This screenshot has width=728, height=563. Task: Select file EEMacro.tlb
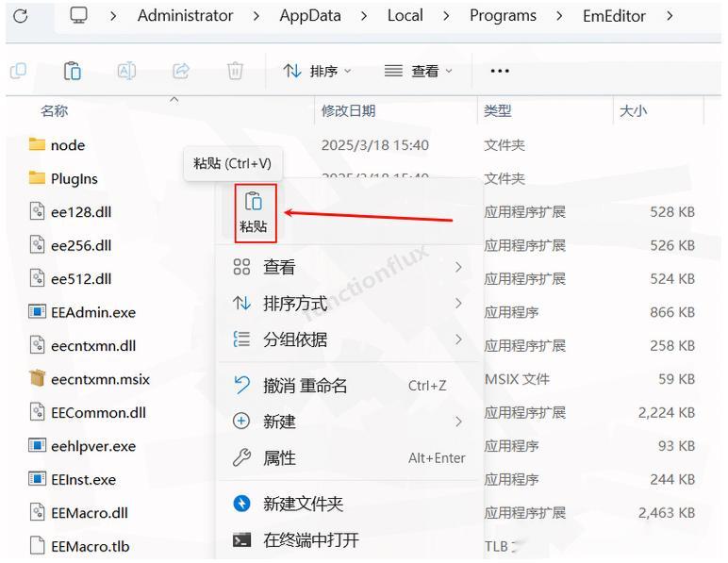pos(91,546)
